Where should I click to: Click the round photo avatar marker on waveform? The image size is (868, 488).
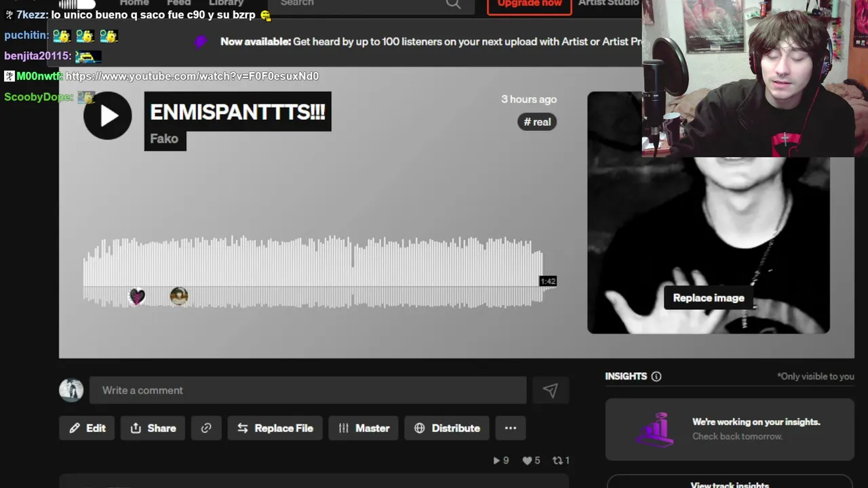pyautogui.click(x=179, y=296)
